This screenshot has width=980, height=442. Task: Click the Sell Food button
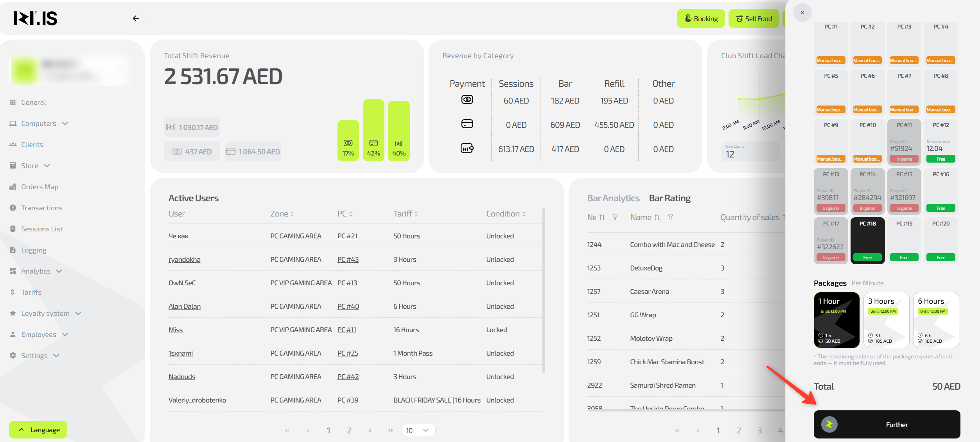754,19
